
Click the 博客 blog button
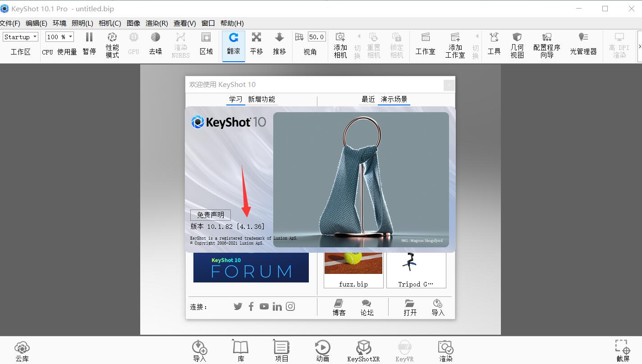[x=339, y=308]
